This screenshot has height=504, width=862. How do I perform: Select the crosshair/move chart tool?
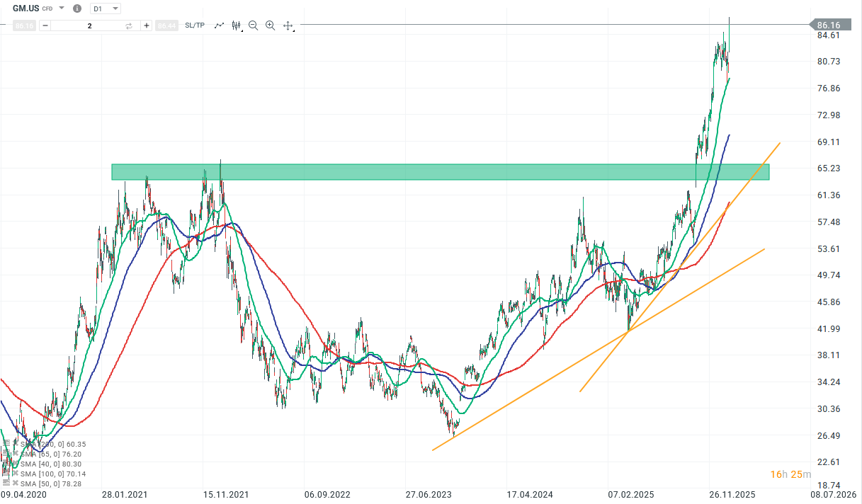(x=288, y=25)
